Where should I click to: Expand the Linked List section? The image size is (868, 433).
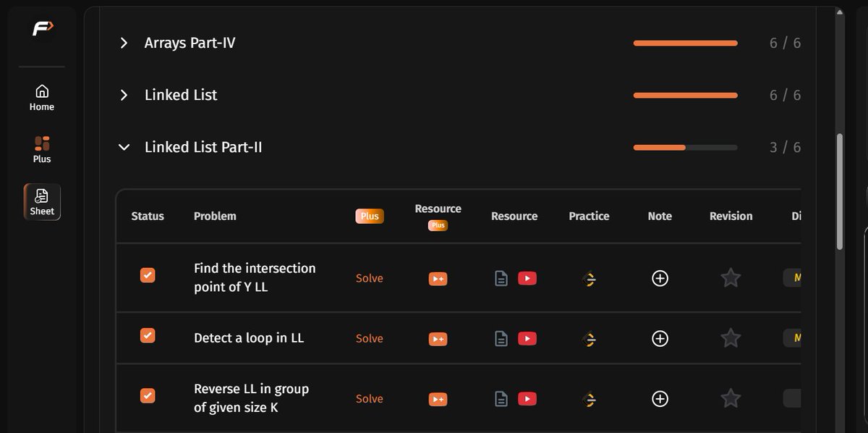pyautogui.click(x=124, y=95)
